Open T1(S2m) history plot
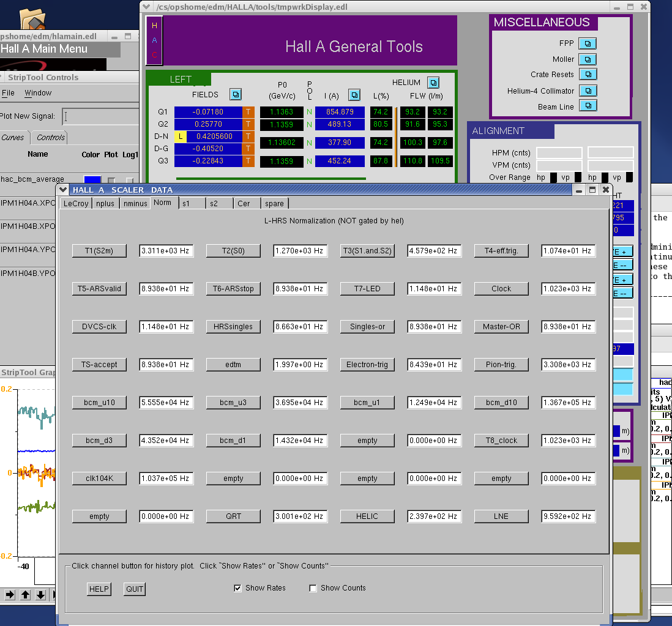Image resolution: width=672 pixels, height=626 pixels. coord(99,251)
